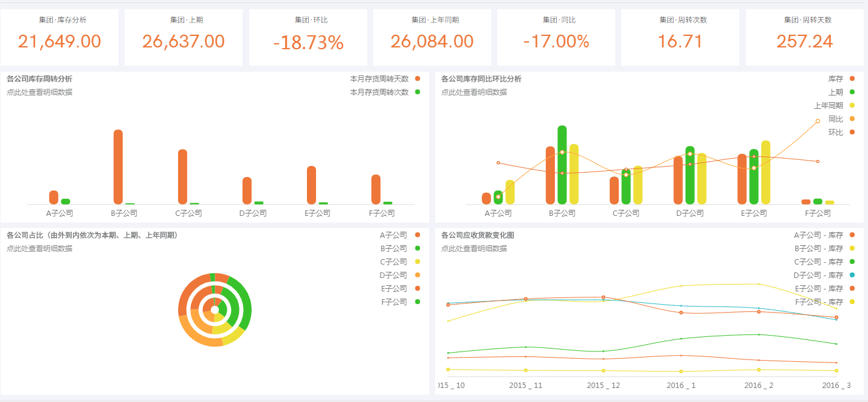Screen dimensions: 868x402
Task: Click the 环比 legend marker icon
Action: click(853, 132)
